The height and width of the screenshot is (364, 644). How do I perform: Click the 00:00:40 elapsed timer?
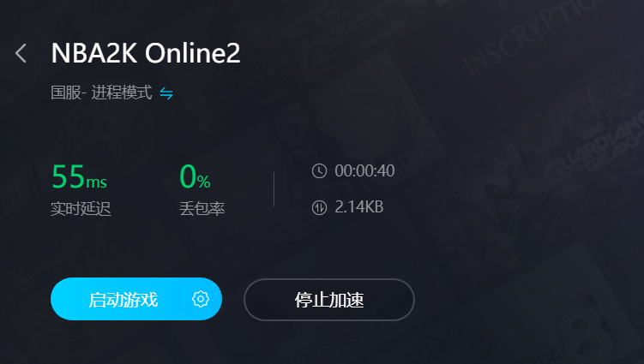point(364,170)
